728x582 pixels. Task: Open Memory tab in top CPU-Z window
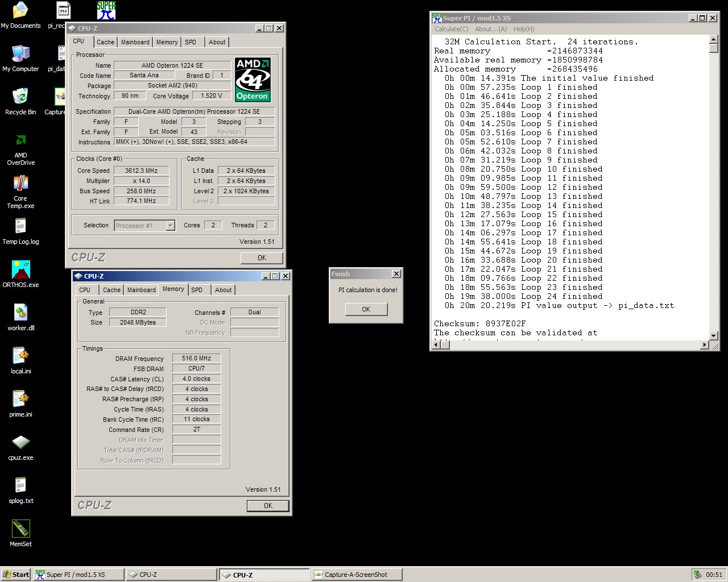pos(167,42)
